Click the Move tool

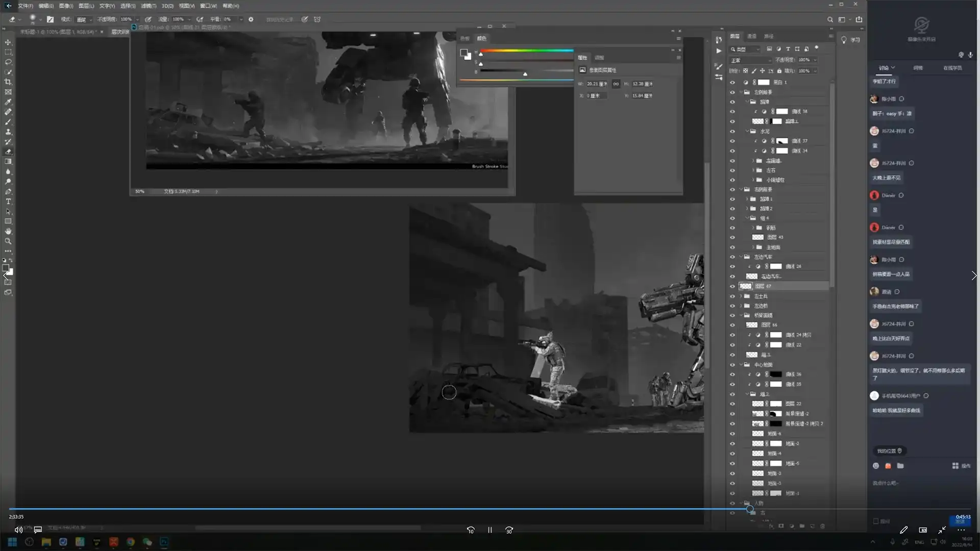click(x=8, y=42)
